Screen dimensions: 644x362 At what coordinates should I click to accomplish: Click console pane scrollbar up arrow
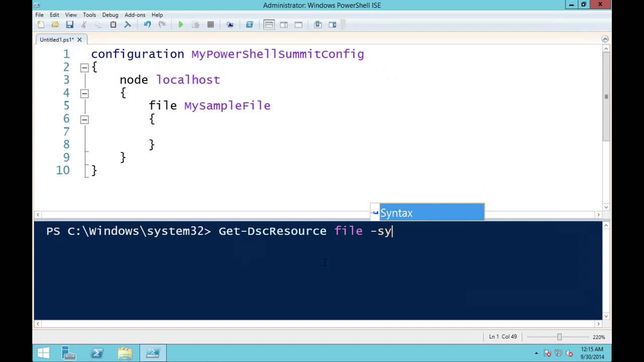point(606,226)
